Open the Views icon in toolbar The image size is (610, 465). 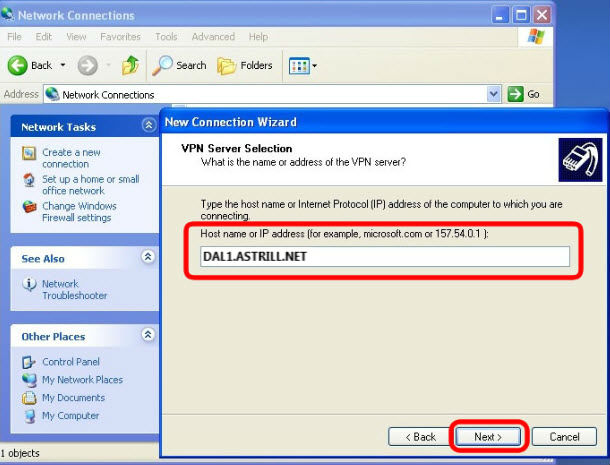click(299, 66)
